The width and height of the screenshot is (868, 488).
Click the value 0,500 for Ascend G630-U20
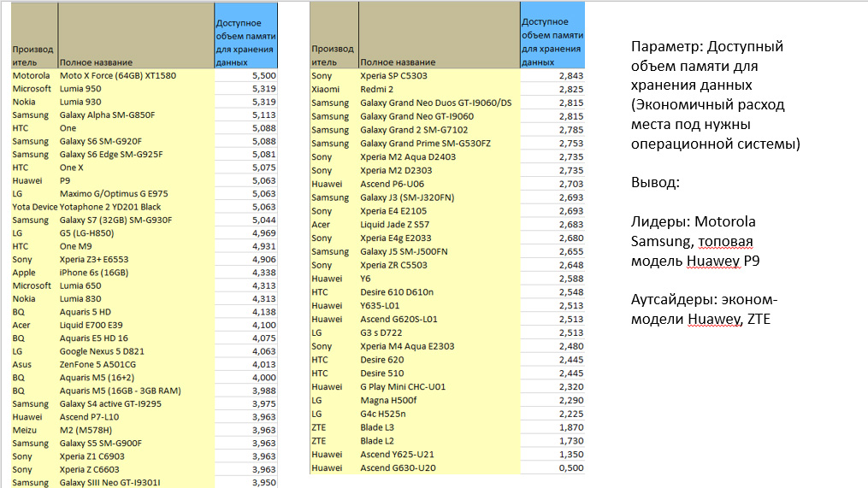[x=552, y=468]
